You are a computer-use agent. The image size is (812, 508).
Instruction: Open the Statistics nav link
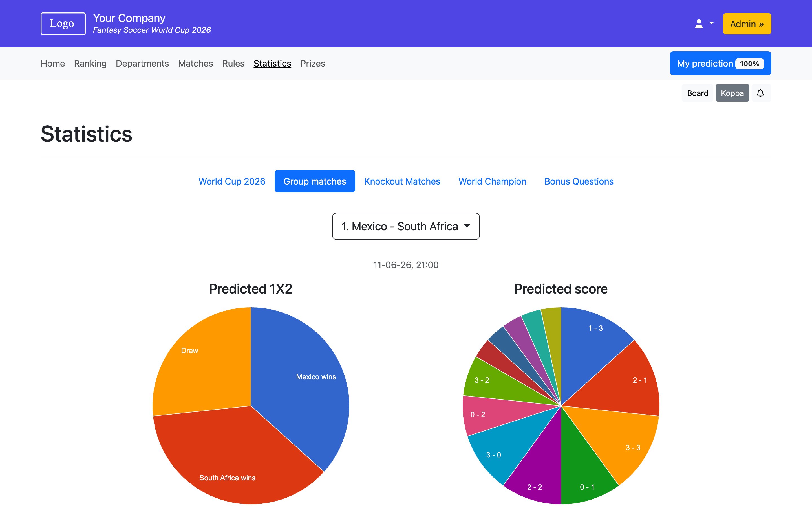pyautogui.click(x=272, y=63)
